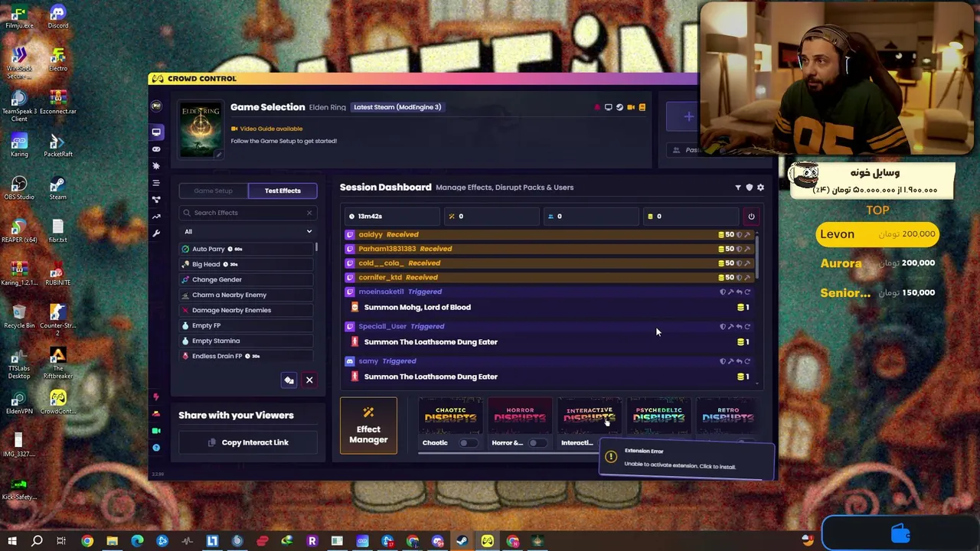Open the gamepad icon in sidebar

click(156, 149)
